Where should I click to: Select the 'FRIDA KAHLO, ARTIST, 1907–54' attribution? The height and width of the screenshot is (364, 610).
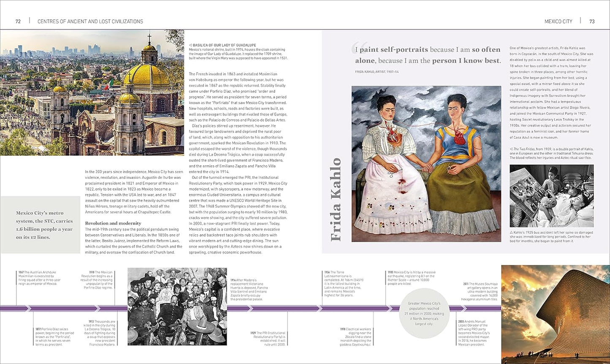point(377,72)
